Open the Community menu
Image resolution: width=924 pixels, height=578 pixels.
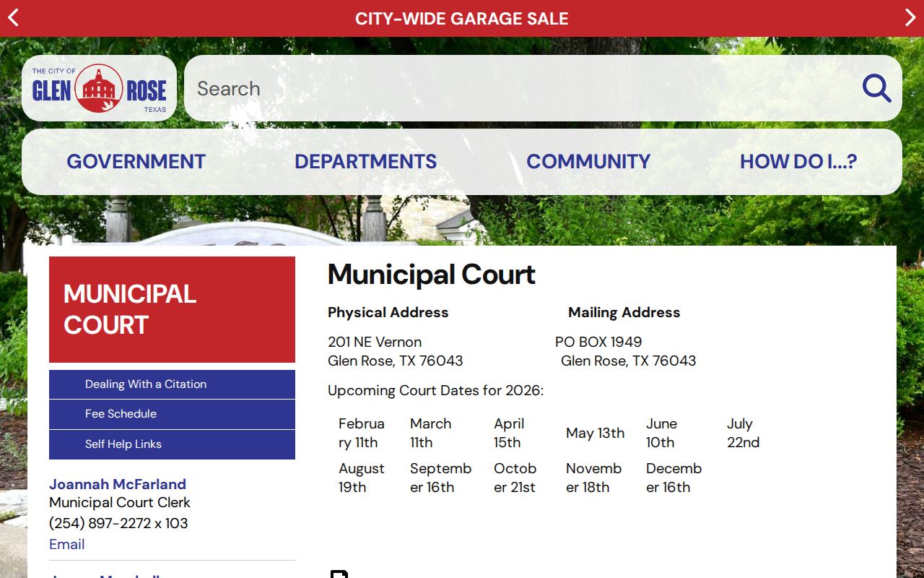pos(588,161)
